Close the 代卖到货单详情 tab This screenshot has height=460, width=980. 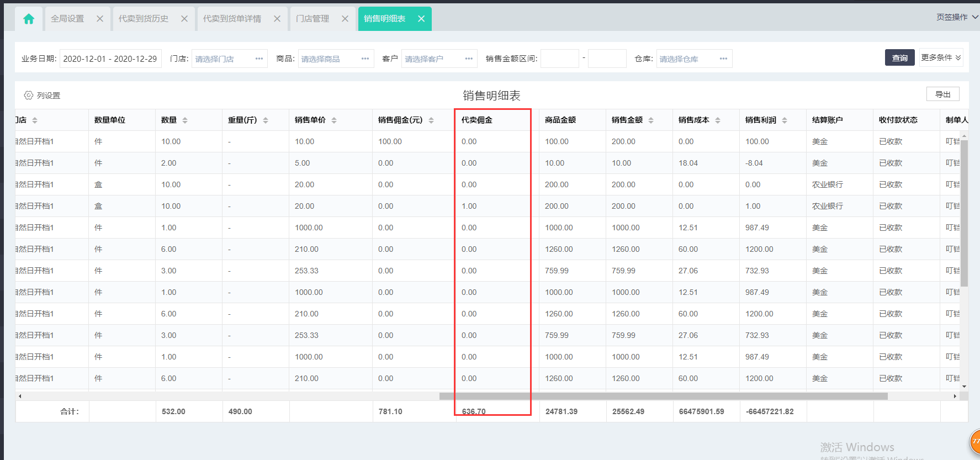(277, 19)
